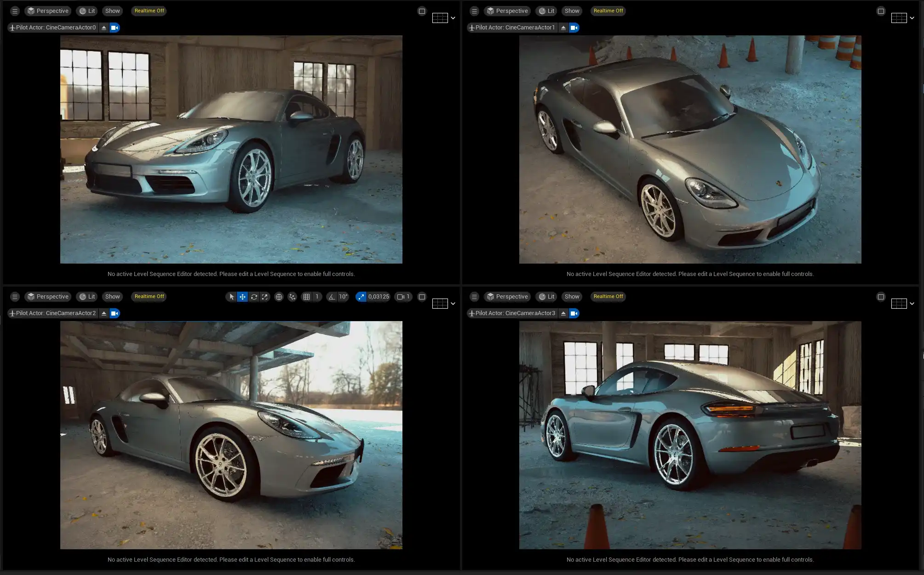Viewport: 924px width, 575px height.
Task: Expand viewport layout chevron in CineCameraActor1 viewport
Action: pyautogui.click(x=912, y=18)
